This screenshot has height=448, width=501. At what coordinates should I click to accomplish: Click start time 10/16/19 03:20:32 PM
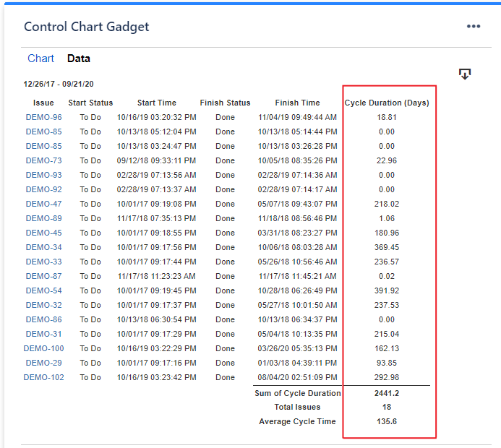point(157,117)
